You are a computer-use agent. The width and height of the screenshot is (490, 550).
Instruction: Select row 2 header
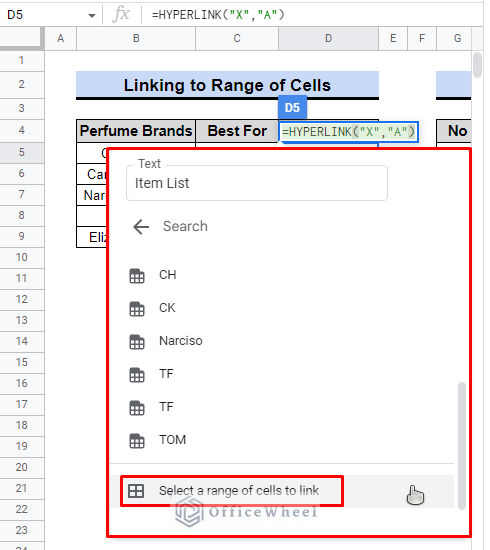(22, 84)
